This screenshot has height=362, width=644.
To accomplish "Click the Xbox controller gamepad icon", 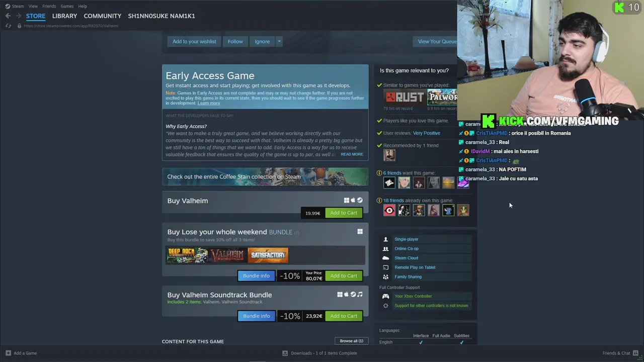I will (386, 296).
